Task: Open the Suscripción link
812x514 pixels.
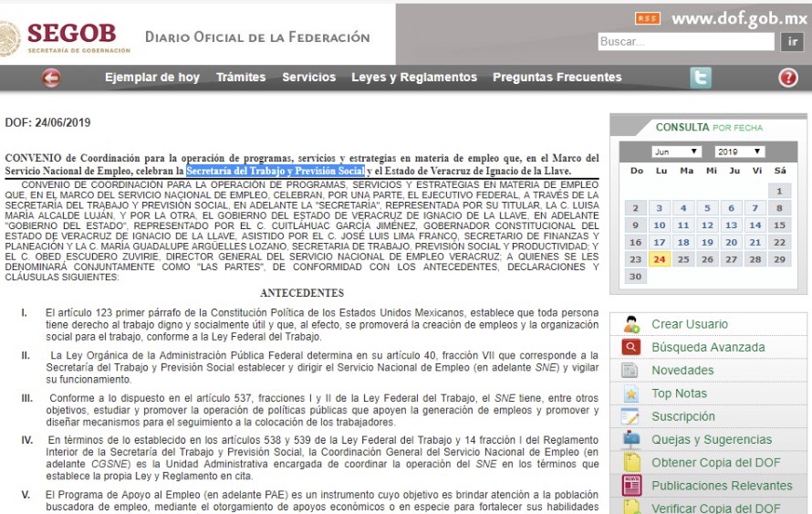Action: pyautogui.click(x=683, y=416)
